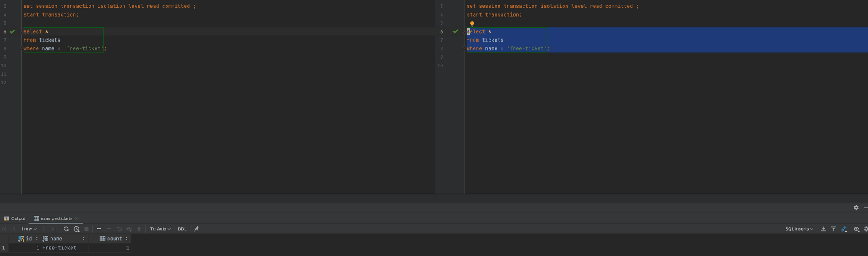Click the yellow light bulb intention icon
Image resolution: width=868 pixels, height=256 pixels.
click(x=472, y=24)
